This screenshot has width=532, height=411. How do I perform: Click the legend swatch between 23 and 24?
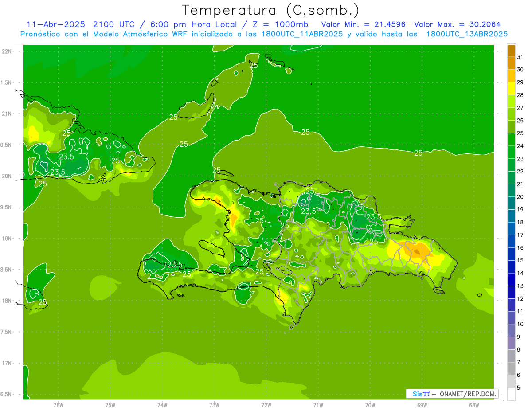coord(511,152)
